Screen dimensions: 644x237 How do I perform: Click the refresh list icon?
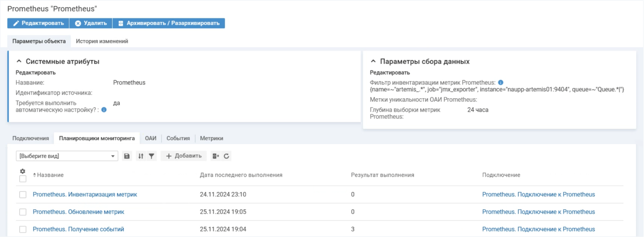click(226, 156)
